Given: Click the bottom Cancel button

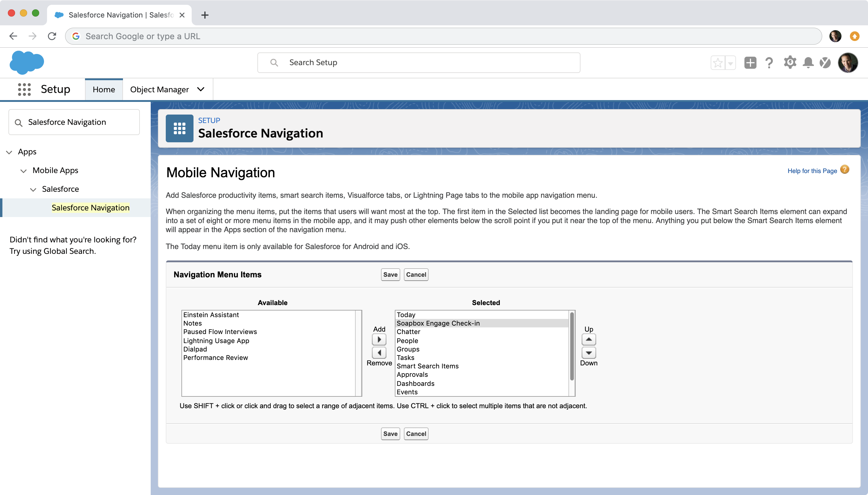Looking at the screenshot, I should (416, 434).
